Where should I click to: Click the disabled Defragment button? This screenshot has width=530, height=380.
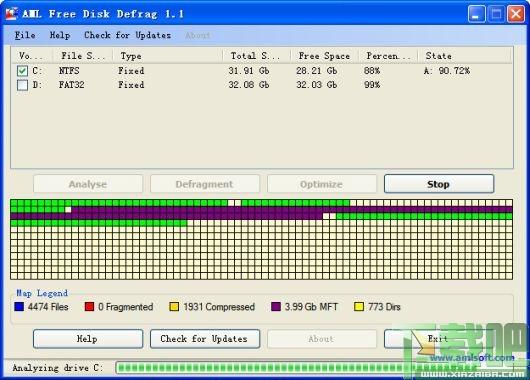(x=204, y=184)
